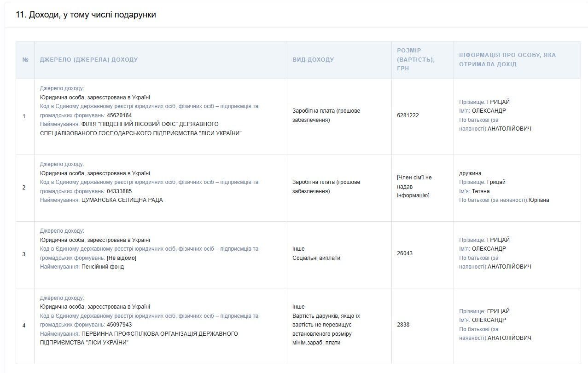588x373 pixels.
Task: Click the "Інформація про особу" column header
Action: coord(507,60)
